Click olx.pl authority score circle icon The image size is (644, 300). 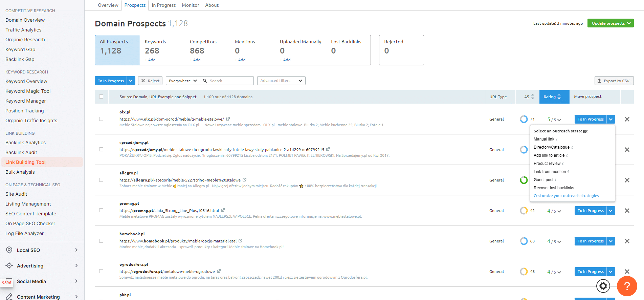pyautogui.click(x=524, y=119)
